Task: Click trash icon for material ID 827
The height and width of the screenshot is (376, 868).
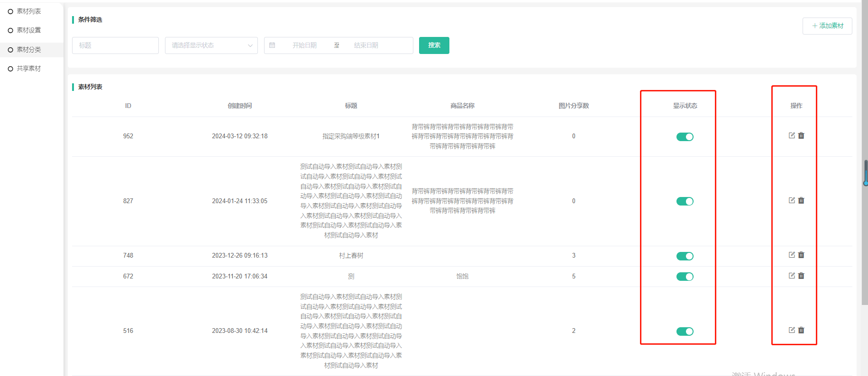Action: [801, 200]
